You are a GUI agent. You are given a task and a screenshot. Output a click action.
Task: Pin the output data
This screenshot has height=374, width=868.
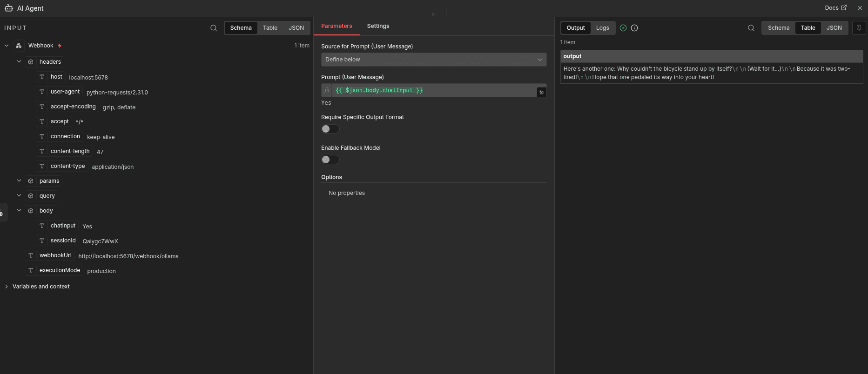click(x=859, y=28)
